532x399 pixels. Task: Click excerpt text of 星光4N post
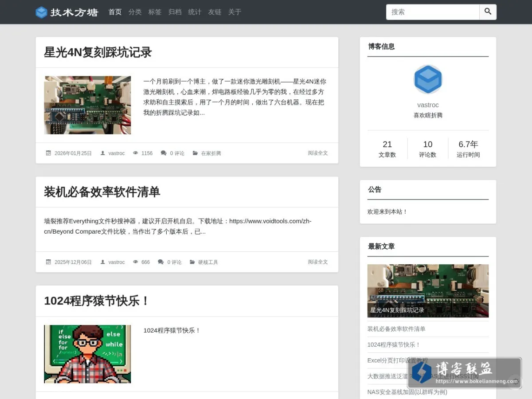(x=235, y=97)
